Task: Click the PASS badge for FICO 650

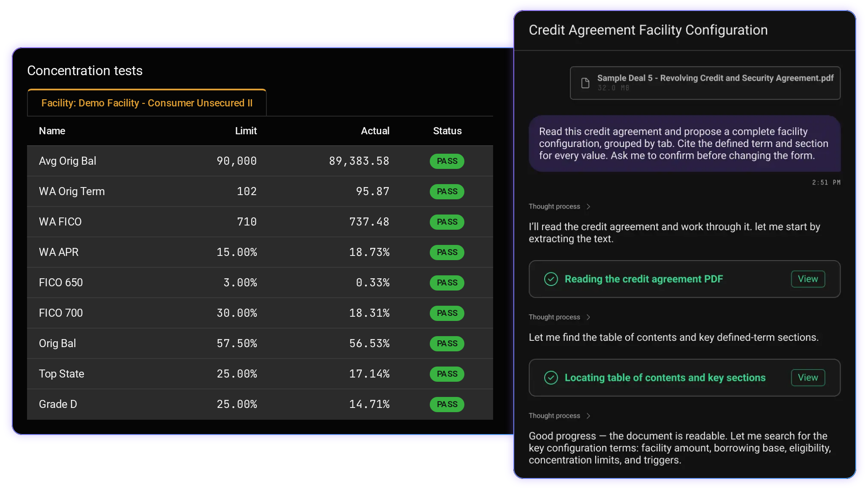Action: [x=447, y=283]
